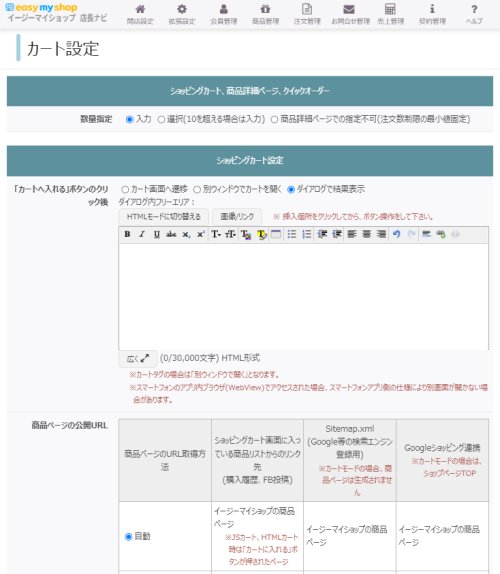Screen dimensions: 500x574
Task: Click inside the dialog free-area text editor
Action: tap(303, 297)
